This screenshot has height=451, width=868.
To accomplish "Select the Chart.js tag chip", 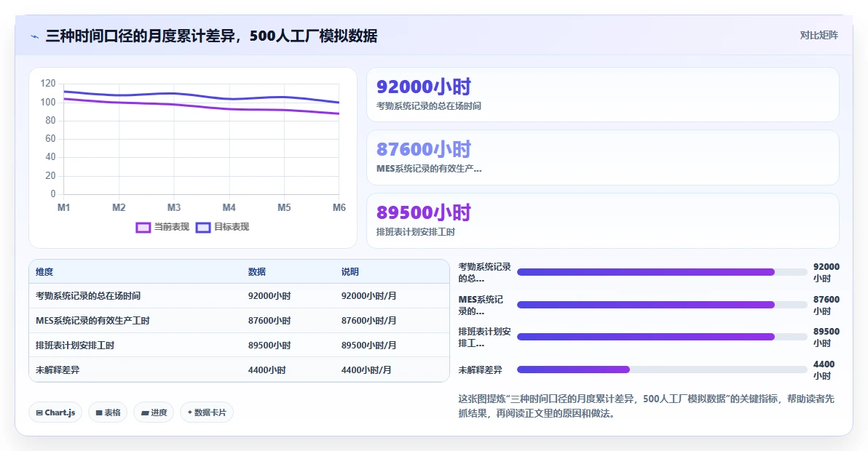I will [55, 412].
